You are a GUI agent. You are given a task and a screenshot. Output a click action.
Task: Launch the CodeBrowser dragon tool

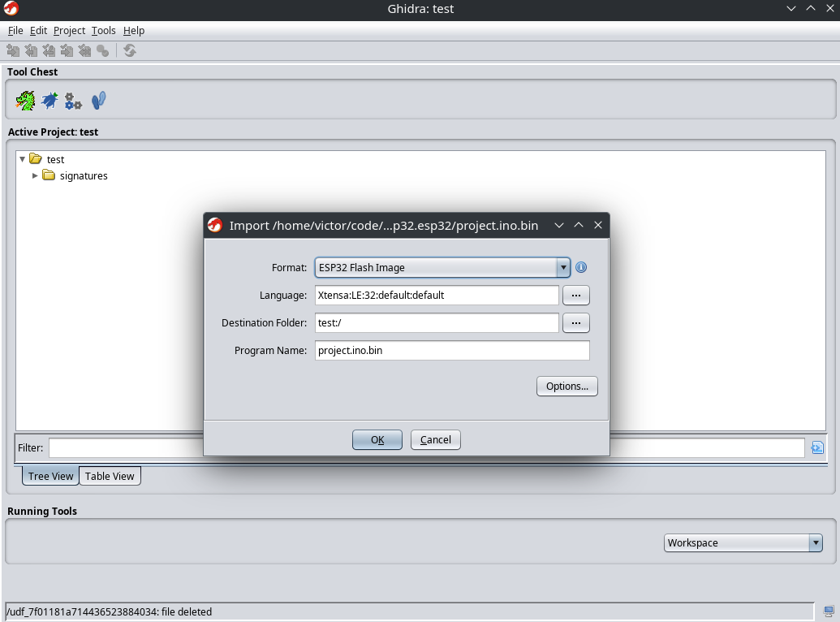[x=26, y=101]
